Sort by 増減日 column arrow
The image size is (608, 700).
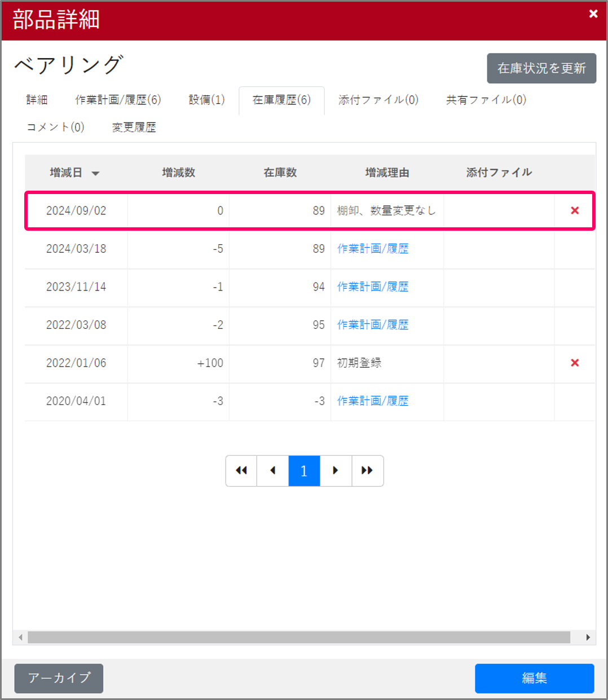click(x=95, y=173)
